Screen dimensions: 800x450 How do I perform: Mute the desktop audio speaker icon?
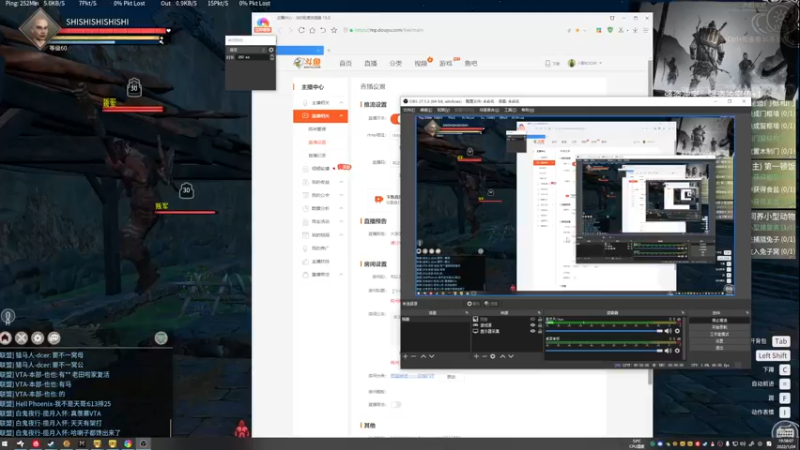tap(668, 351)
